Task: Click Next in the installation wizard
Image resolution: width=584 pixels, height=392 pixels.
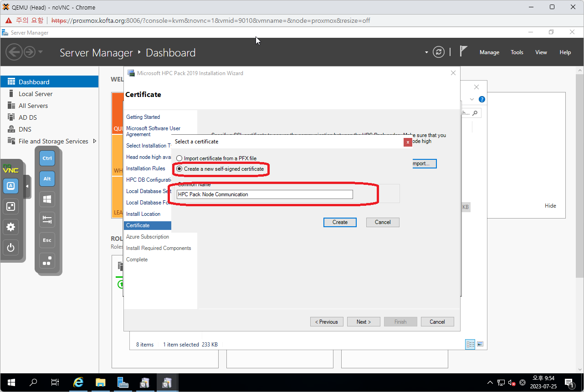Action: pos(363,321)
